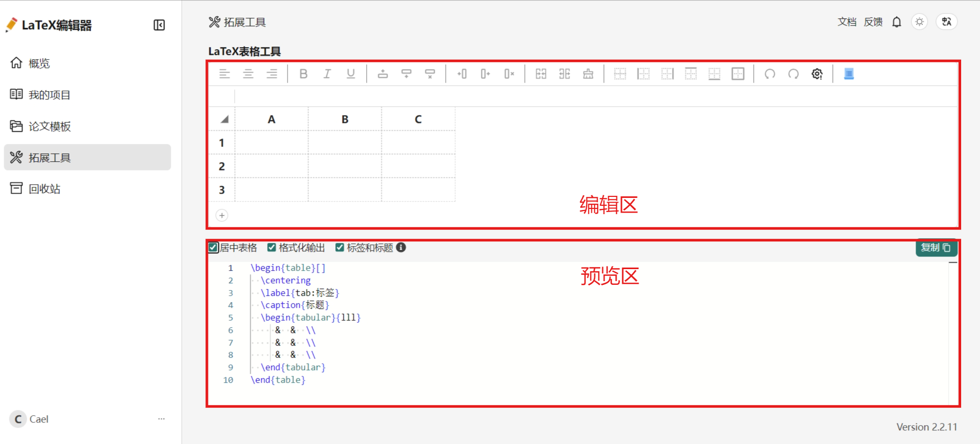Toggle the 格式化输出 checkbox
Image resolution: width=980 pixels, height=444 pixels.
coord(271,248)
